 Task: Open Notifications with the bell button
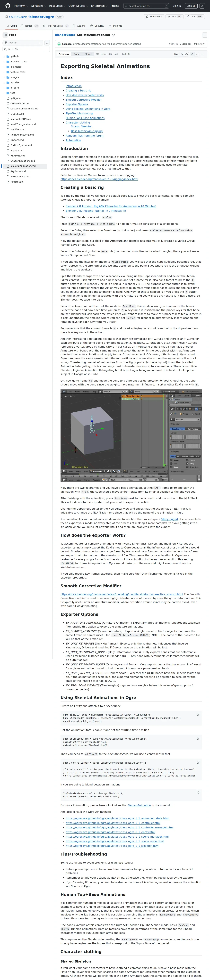[x=154, y=17]
